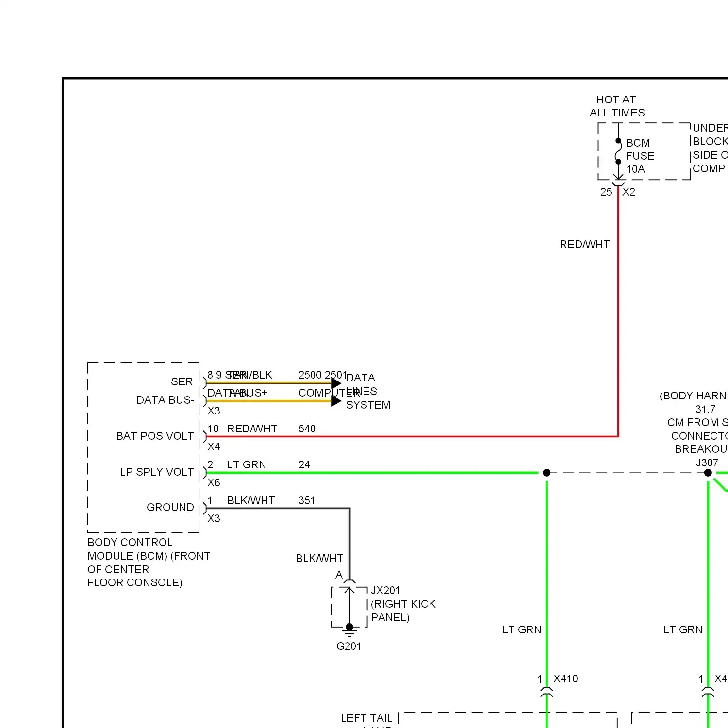Click the X2 connector label
This screenshot has height=728, width=728.
(629, 192)
